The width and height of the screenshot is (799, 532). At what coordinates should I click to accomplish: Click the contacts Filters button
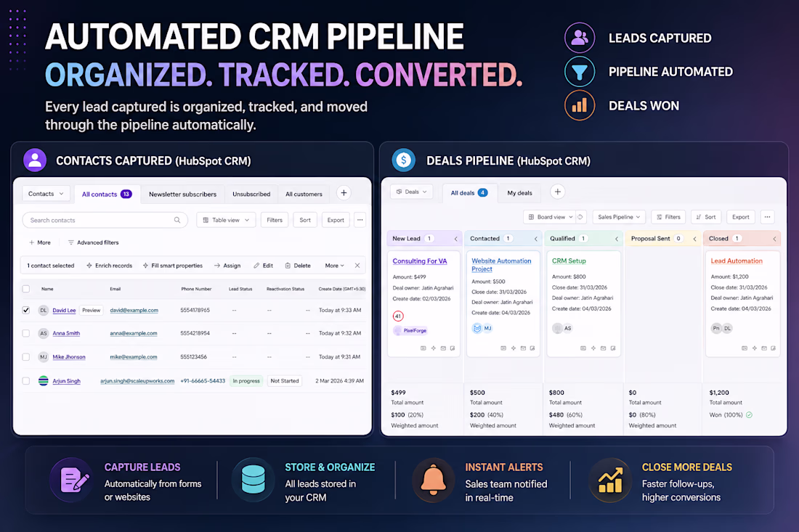(x=275, y=220)
